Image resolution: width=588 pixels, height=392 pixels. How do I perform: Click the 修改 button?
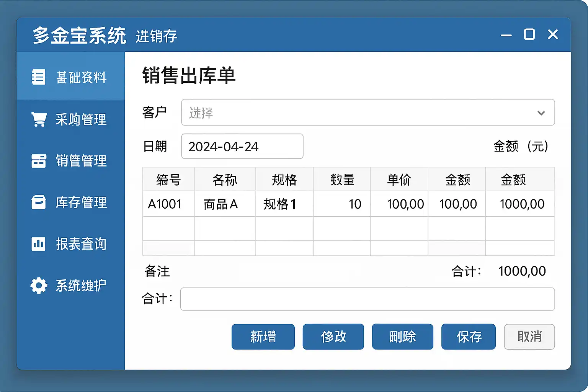333,336
